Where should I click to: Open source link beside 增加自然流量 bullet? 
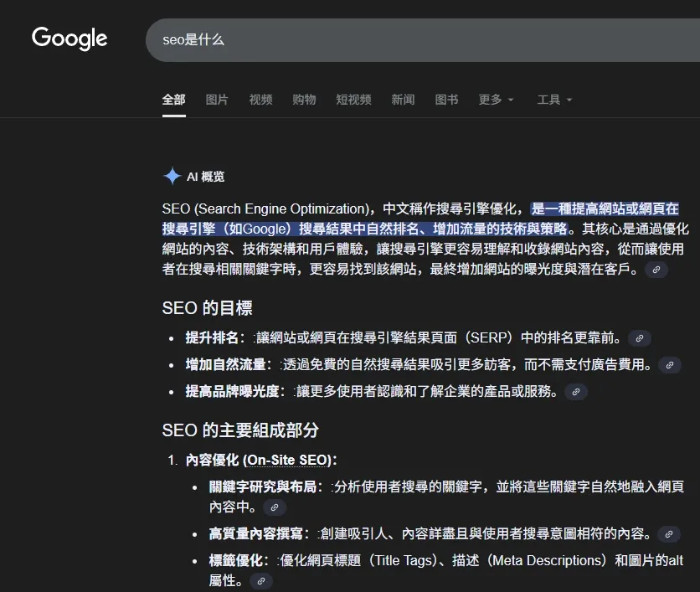tap(670, 365)
